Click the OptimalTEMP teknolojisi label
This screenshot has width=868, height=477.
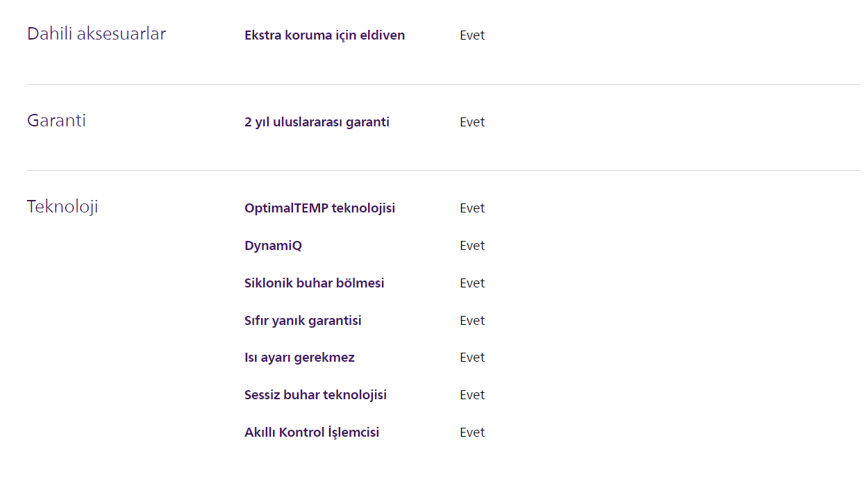pyautogui.click(x=319, y=208)
